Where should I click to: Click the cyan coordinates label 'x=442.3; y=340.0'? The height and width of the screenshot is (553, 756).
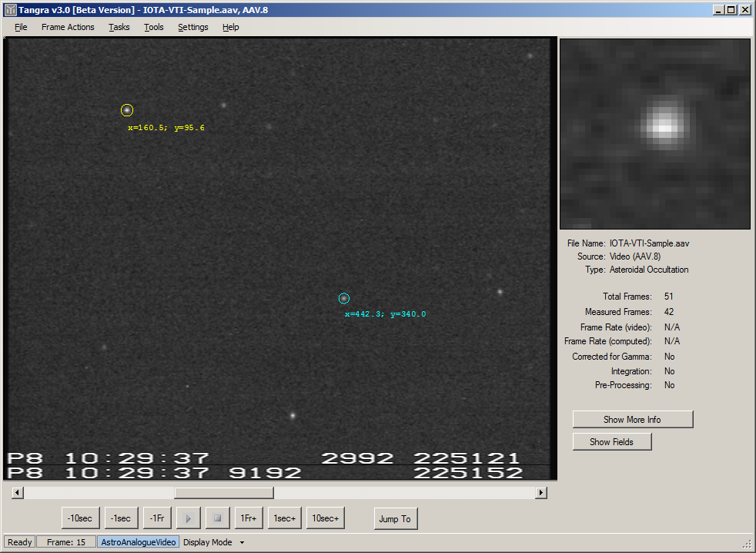pyautogui.click(x=385, y=314)
